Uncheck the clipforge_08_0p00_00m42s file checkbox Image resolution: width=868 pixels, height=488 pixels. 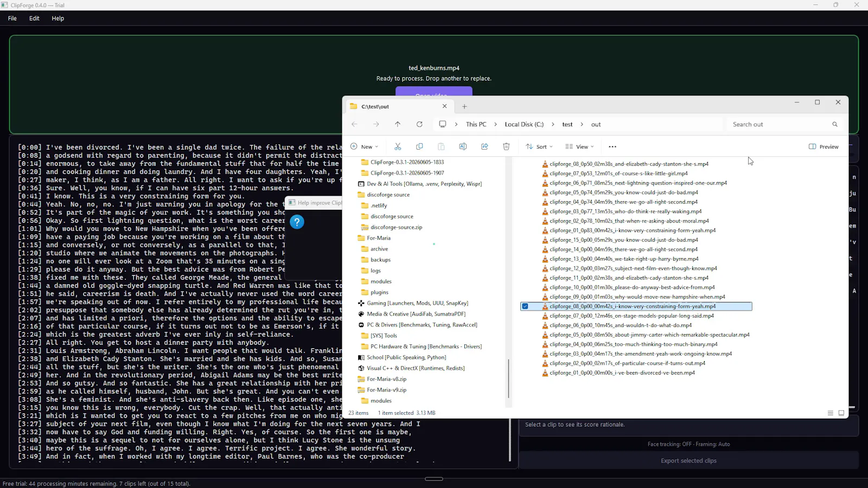coord(525,306)
